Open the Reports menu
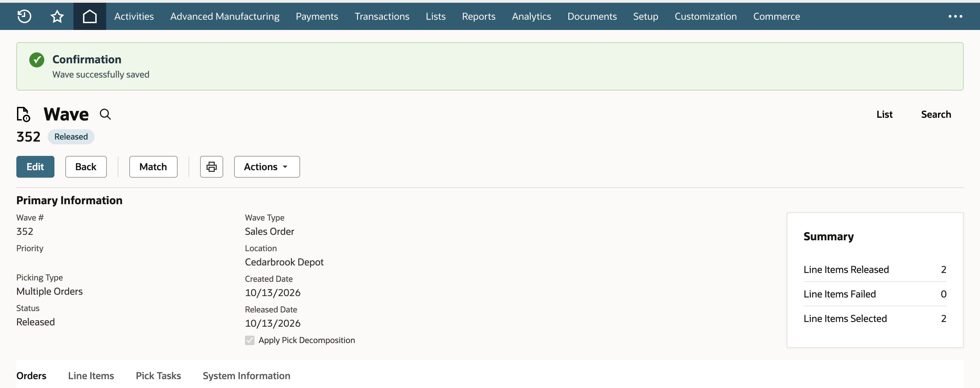This screenshot has width=980, height=388. click(x=478, y=16)
